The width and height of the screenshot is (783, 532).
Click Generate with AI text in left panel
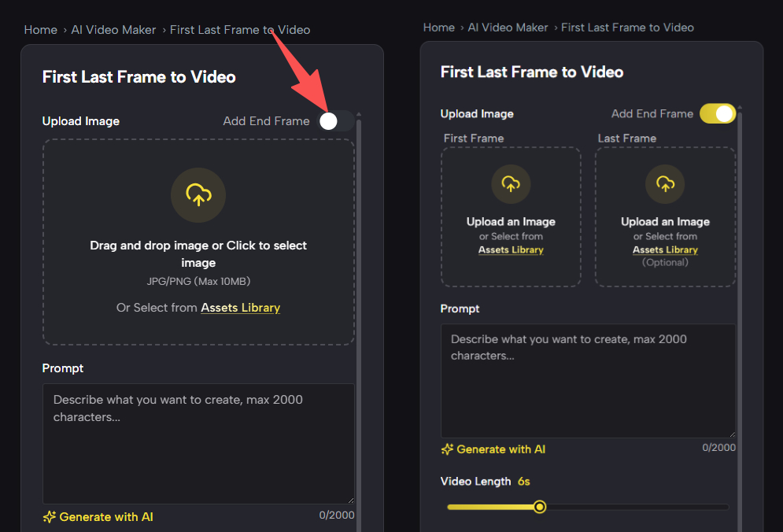point(106,517)
